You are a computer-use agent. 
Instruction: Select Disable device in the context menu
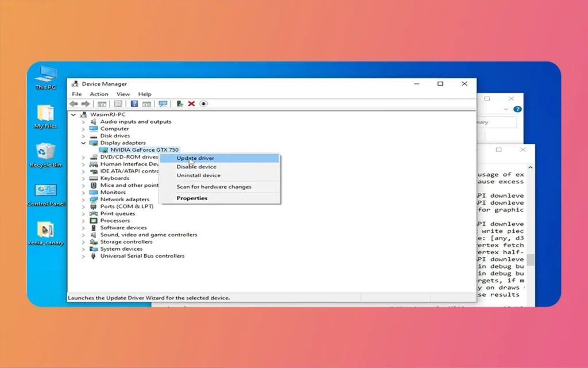[x=196, y=167]
